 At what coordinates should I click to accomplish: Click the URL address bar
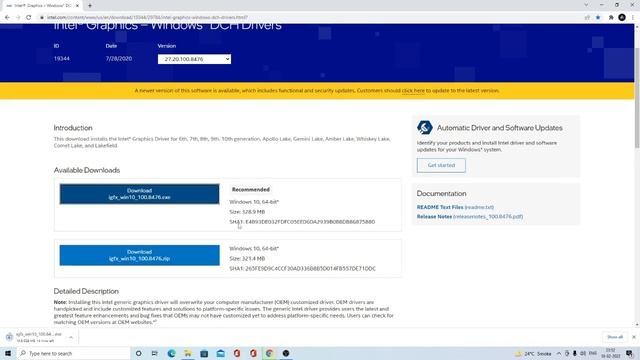click(x=310, y=17)
